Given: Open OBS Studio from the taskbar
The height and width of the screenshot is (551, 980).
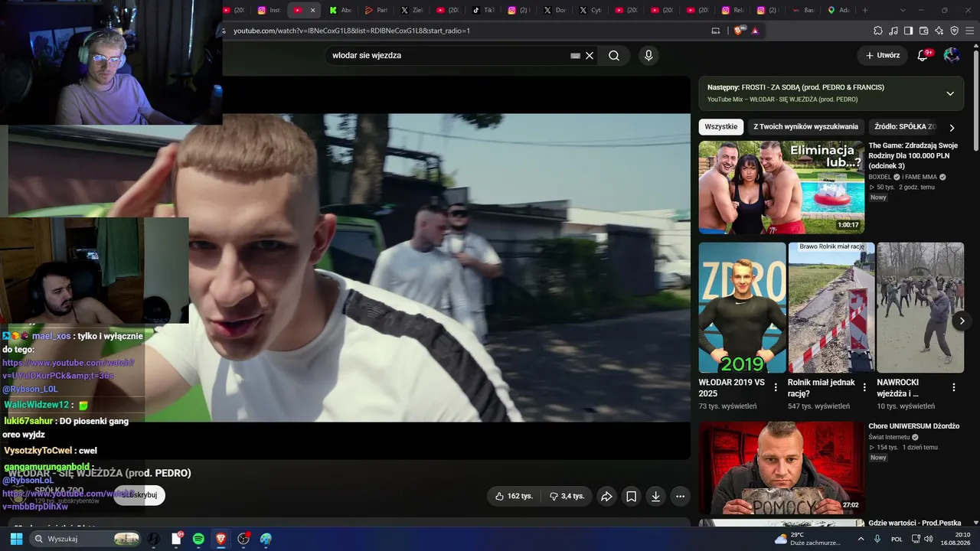Looking at the screenshot, I should [243, 539].
